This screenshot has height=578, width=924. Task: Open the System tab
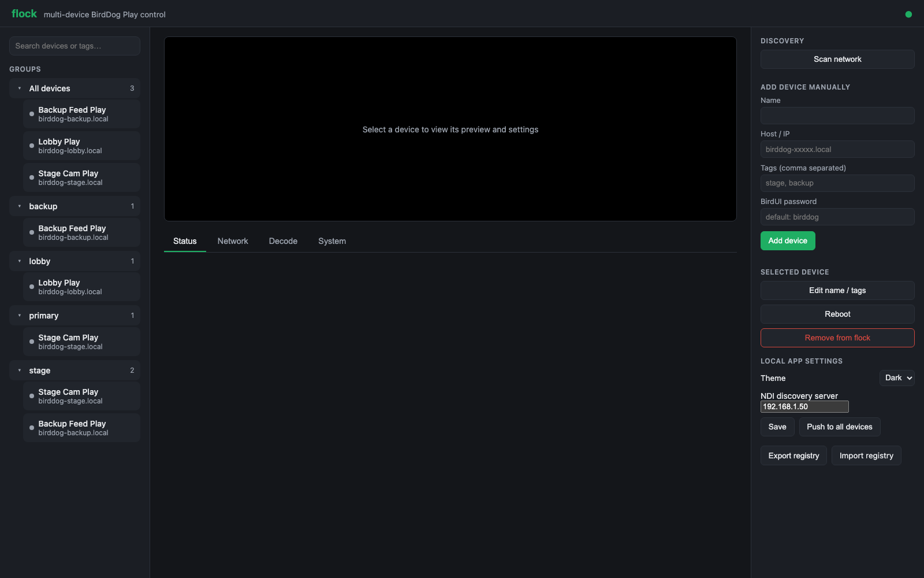pyautogui.click(x=332, y=241)
